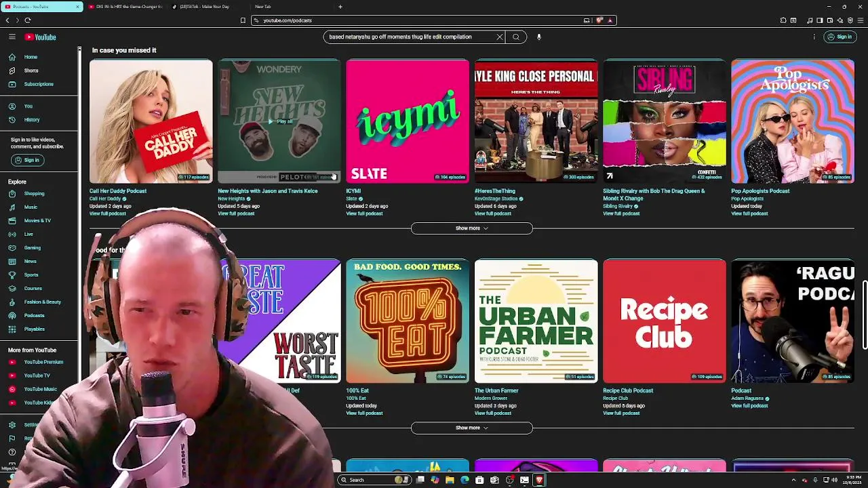Viewport: 868px width, 488px height.
Task: Open the ICYMI Slate podcast thumbnail
Action: [x=408, y=121]
